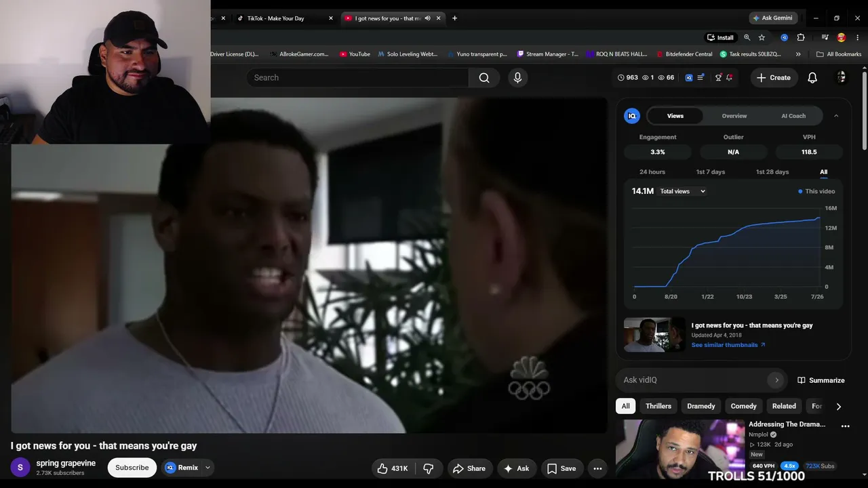
Task: Like the video showing 431K likes
Action: [x=393, y=468]
